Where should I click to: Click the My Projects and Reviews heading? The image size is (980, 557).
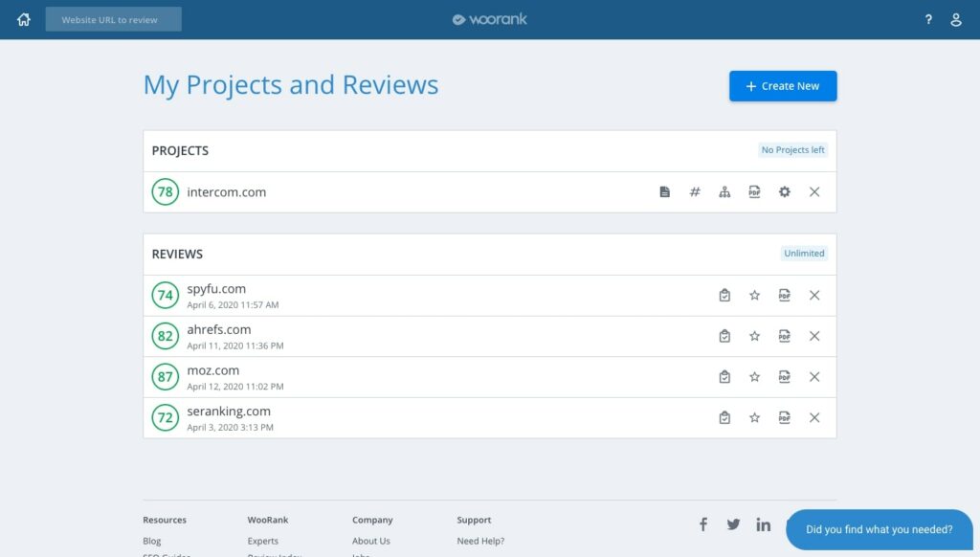[291, 85]
